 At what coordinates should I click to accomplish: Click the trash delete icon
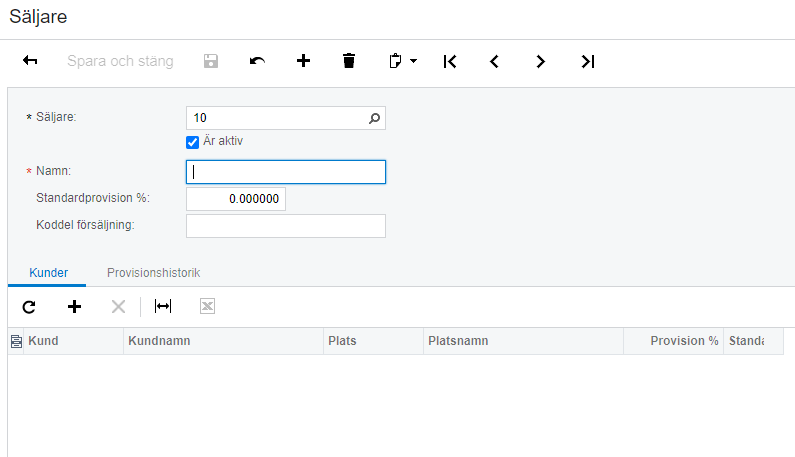click(348, 61)
